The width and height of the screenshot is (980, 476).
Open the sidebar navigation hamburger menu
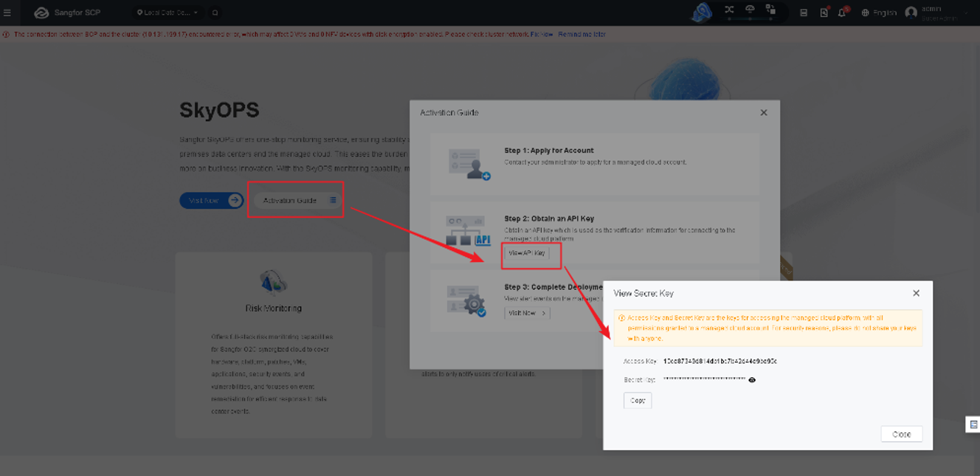pyautogui.click(x=7, y=13)
